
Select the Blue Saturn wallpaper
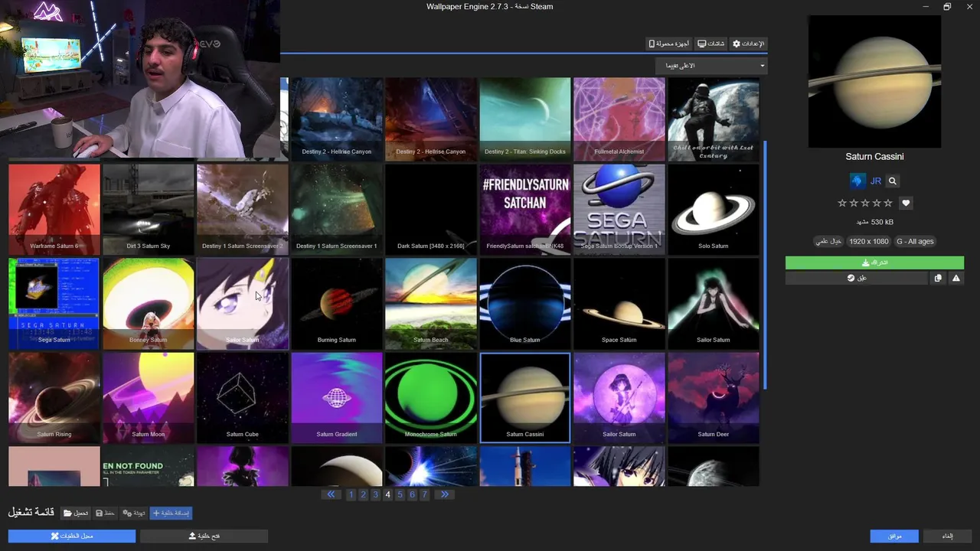(524, 303)
